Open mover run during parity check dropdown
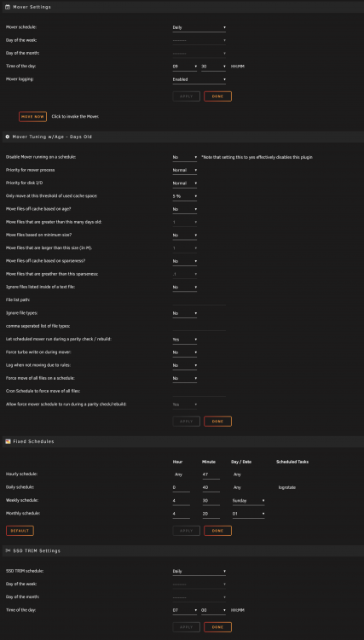Viewport: 364px width, 640px height. pos(185,340)
